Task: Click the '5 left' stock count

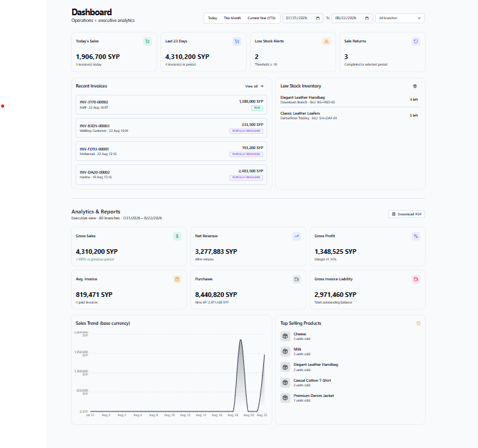Action: tap(414, 115)
